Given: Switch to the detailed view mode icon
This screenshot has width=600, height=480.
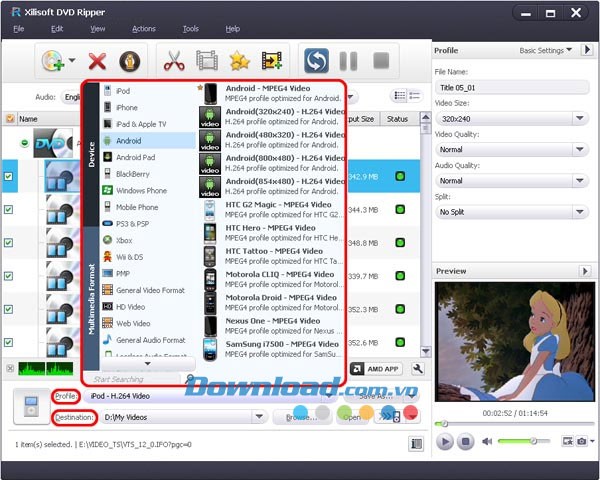Looking at the screenshot, I should pyautogui.click(x=415, y=95).
